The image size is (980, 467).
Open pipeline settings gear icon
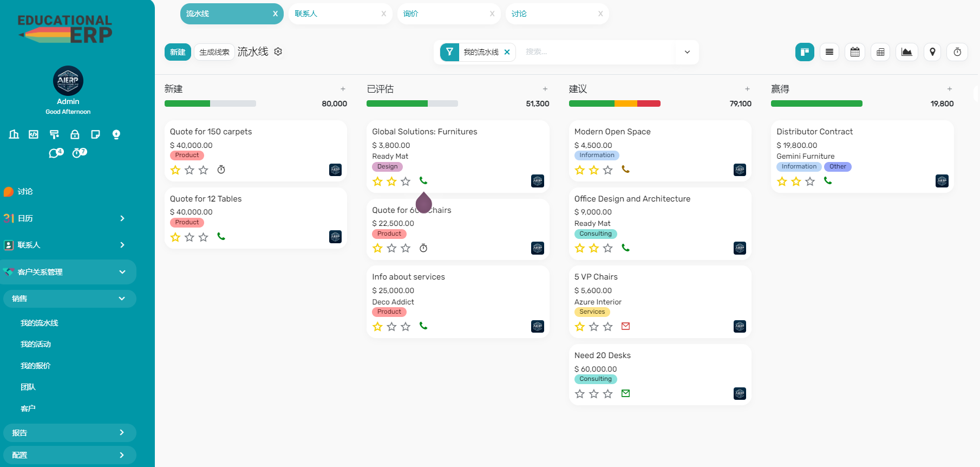pyautogui.click(x=278, y=51)
